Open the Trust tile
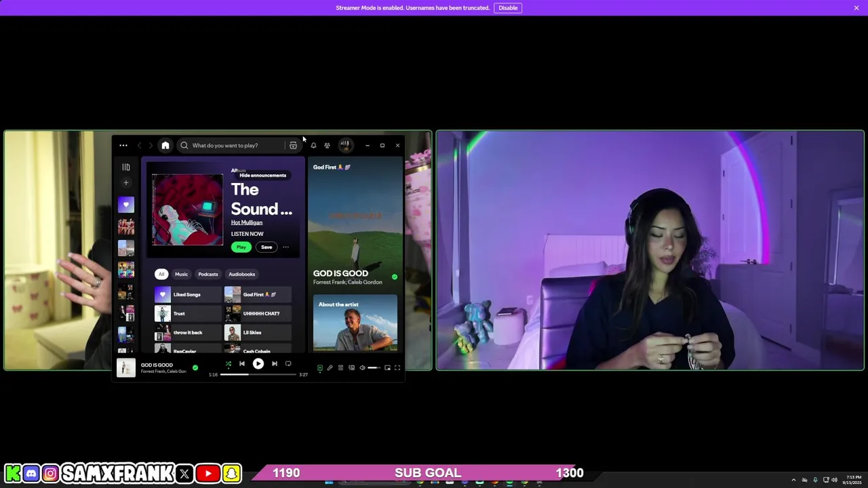Screen dimensions: 868x488 click(x=188, y=313)
